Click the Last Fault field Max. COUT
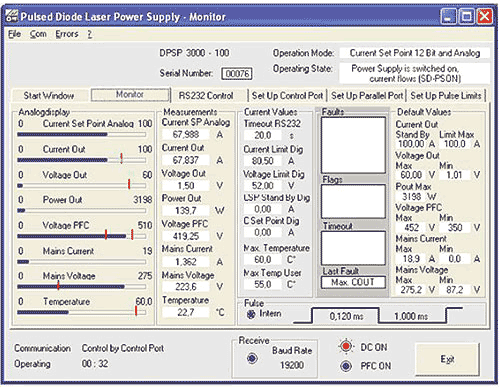 (x=353, y=282)
